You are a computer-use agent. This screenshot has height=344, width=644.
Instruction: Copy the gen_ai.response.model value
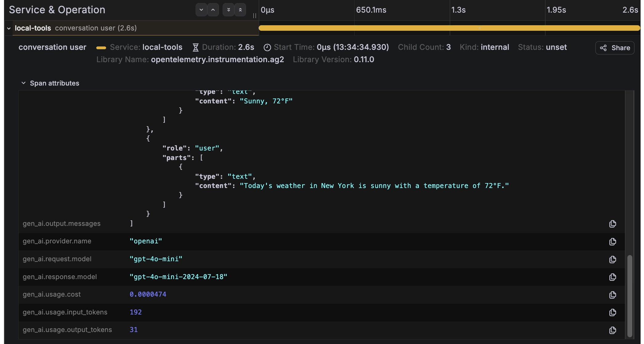(x=612, y=277)
